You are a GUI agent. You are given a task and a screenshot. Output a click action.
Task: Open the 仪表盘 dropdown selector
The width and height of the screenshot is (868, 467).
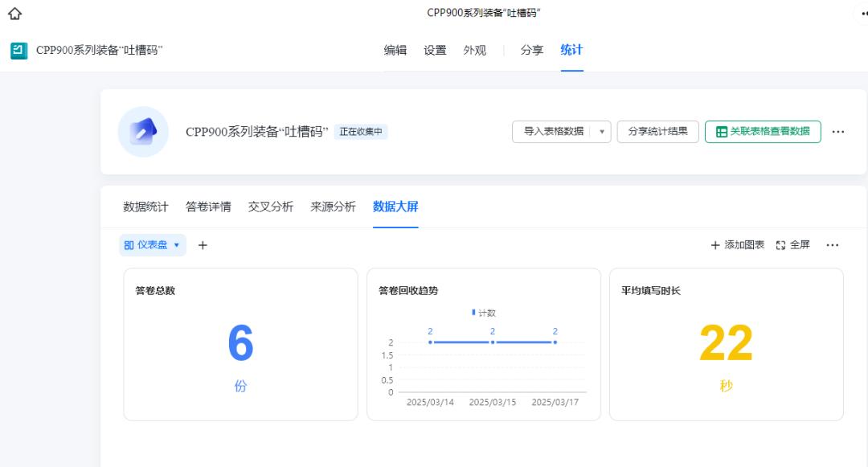click(x=153, y=245)
